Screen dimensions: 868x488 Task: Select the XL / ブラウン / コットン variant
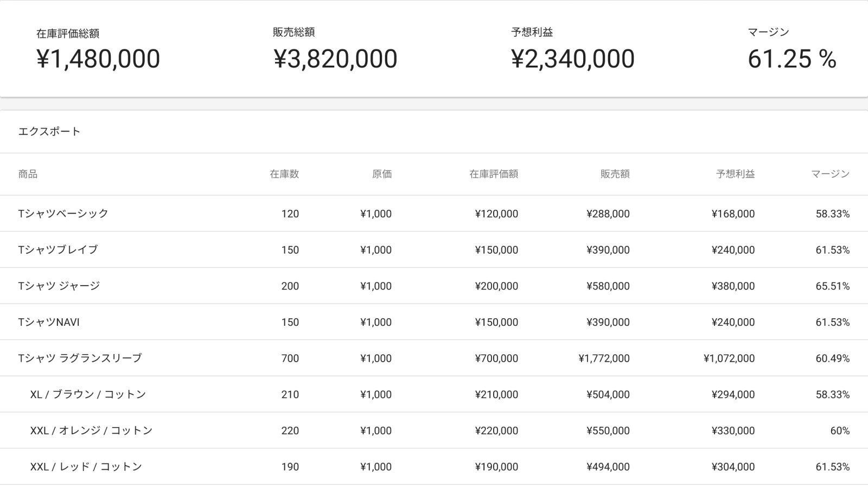[88, 395]
